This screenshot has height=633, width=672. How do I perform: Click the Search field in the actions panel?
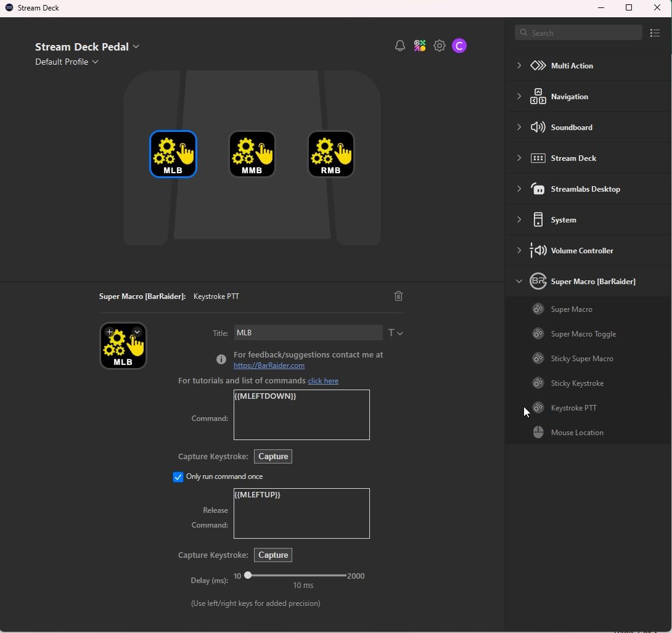tap(578, 33)
